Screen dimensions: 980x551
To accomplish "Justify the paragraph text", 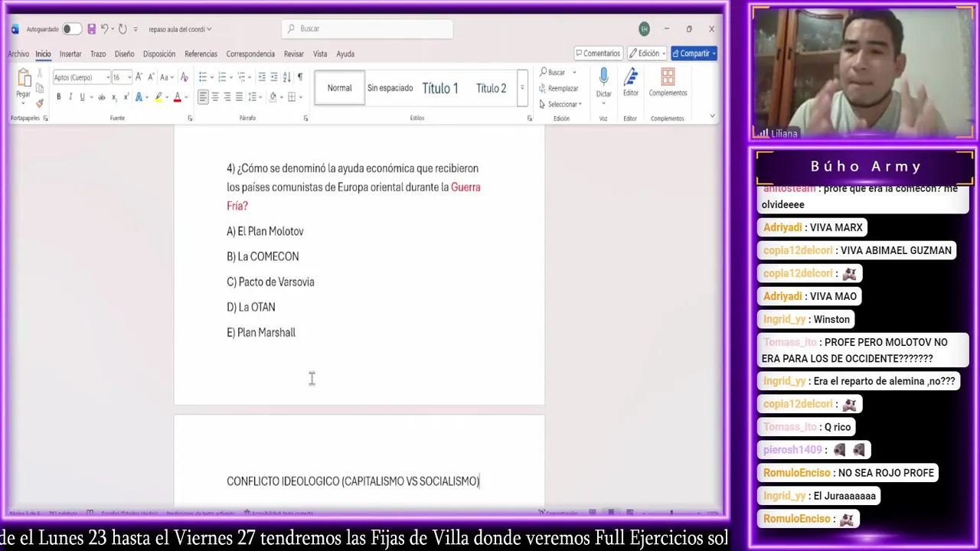I will click(239, 97).
